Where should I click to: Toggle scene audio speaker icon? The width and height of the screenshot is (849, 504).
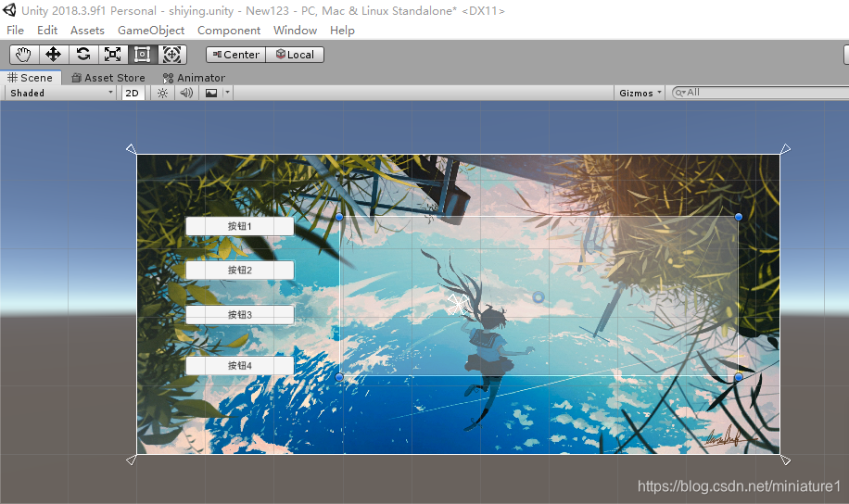pos(187,94)
